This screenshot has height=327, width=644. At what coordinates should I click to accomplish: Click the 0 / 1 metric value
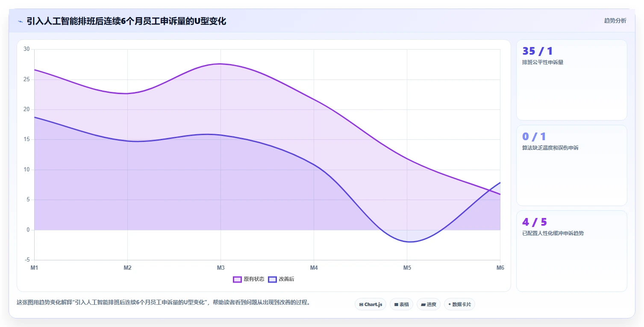click(534, 137)
